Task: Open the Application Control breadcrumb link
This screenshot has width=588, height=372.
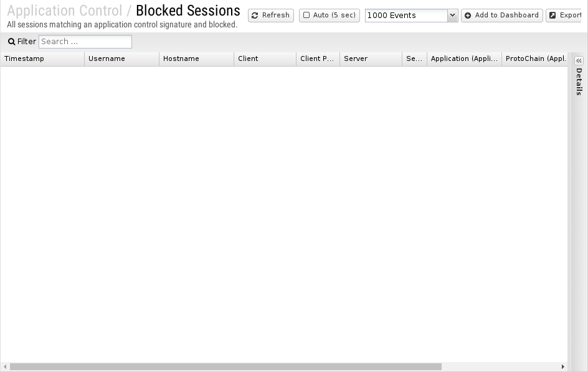Action: coord(65,11)
